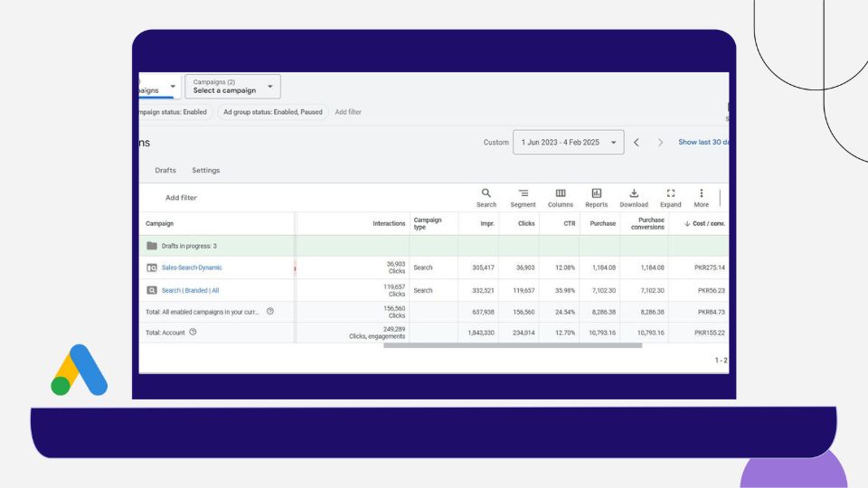Viewport: 868px width, 488px height.
Task: Open the Select a campaign dropdown
Action: click(x=233, y=87)
